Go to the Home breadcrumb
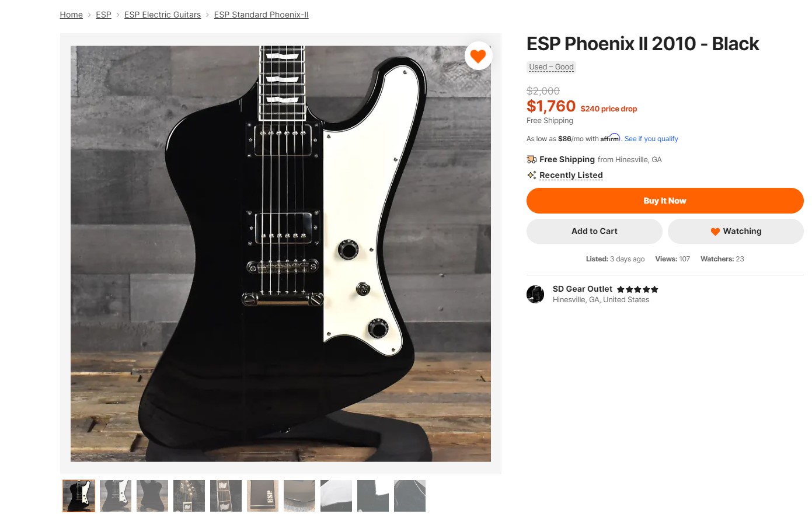The width and height of the screenshot is (812, 514). pyautogui.click(x=71, y=15)
